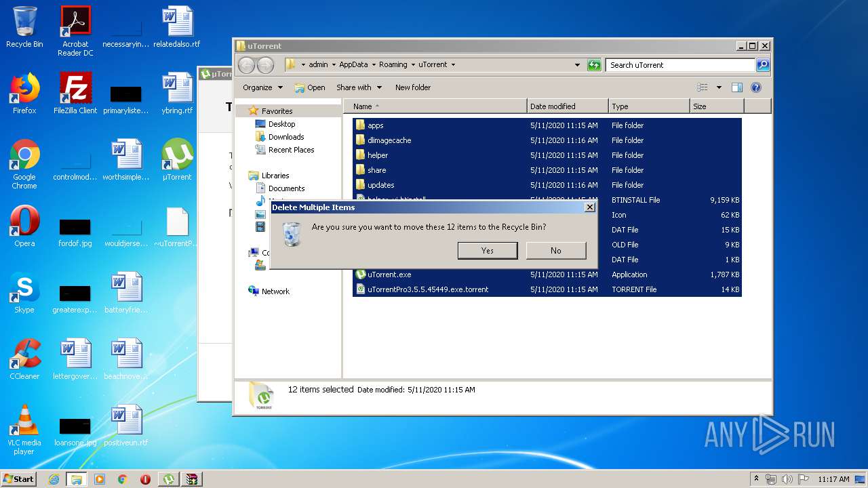Select the worthsimple document on desktop
The image size is (868, 488).
126,160
